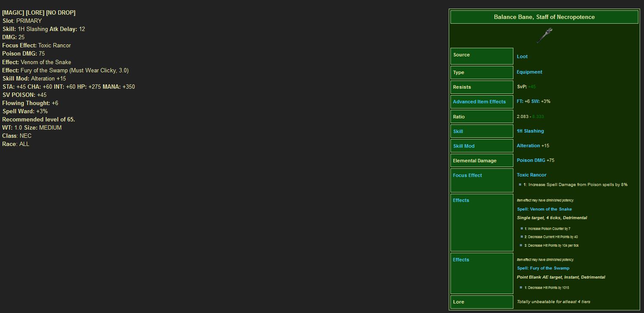
Task: Click the [MAGIC] [LORE] [NO DROP] flags line
Action: click(39, 12)
